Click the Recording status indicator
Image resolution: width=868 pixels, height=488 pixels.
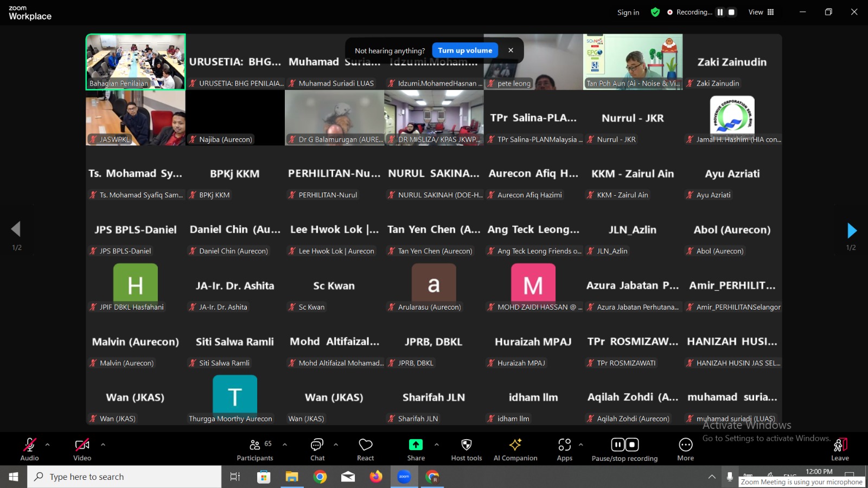tap(690, 12)
